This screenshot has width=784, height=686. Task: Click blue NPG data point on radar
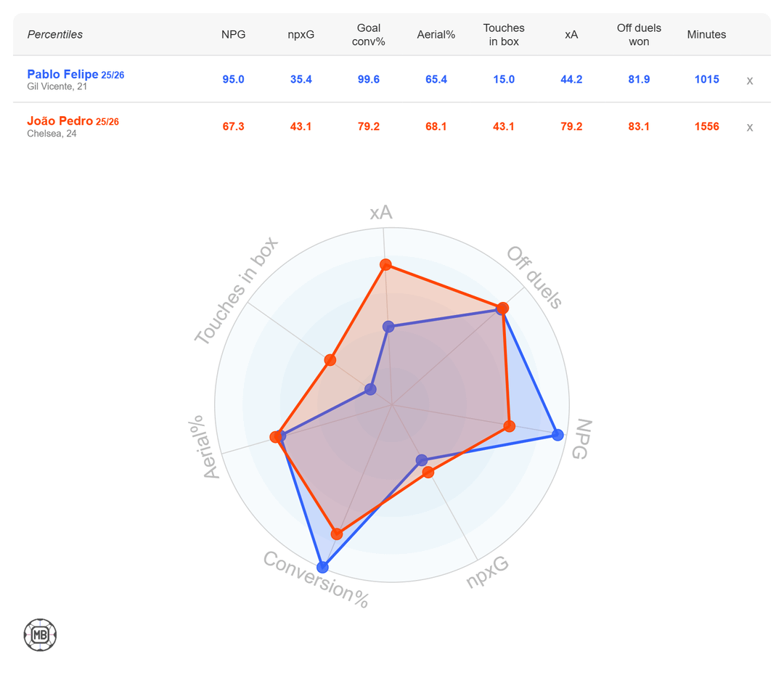558,435
